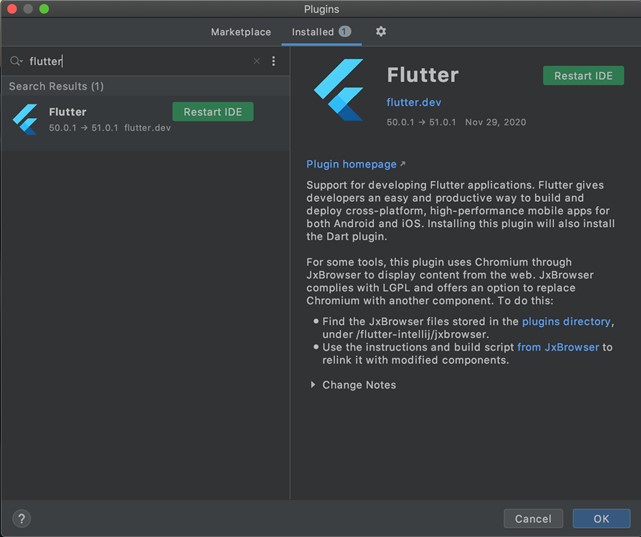Click flutter.dev vendor text in list row

coord(148,128)
